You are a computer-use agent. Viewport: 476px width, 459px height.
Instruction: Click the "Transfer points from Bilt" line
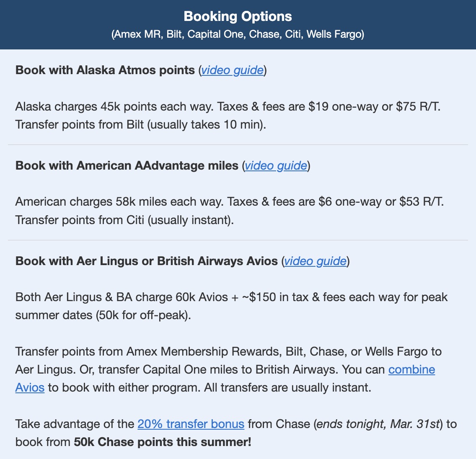[140, 125]
